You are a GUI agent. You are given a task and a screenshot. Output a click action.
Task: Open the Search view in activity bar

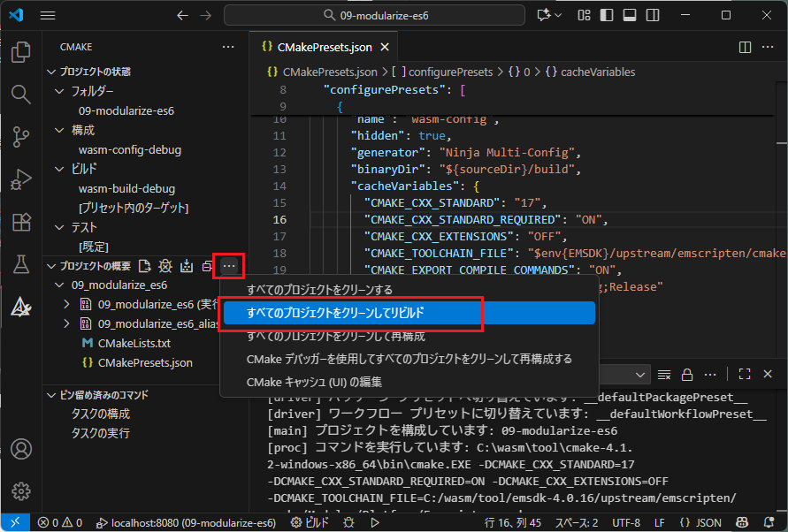(20, 94)
